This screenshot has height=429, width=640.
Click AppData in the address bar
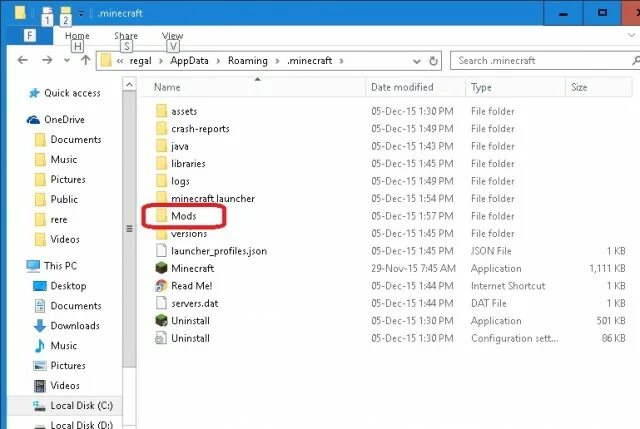[189, 61]
